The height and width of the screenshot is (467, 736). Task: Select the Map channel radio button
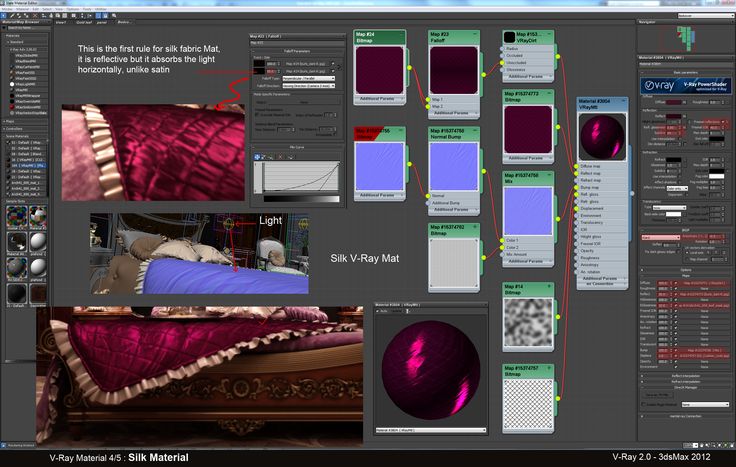[x=687, y=259]
